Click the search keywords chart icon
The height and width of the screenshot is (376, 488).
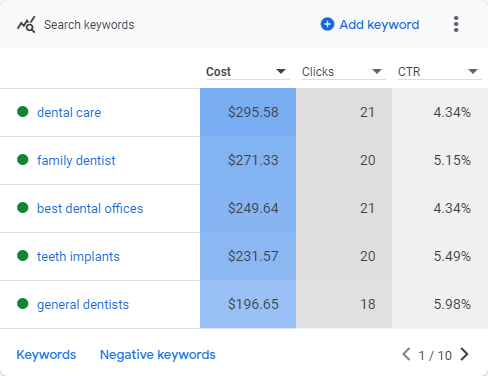26,25
